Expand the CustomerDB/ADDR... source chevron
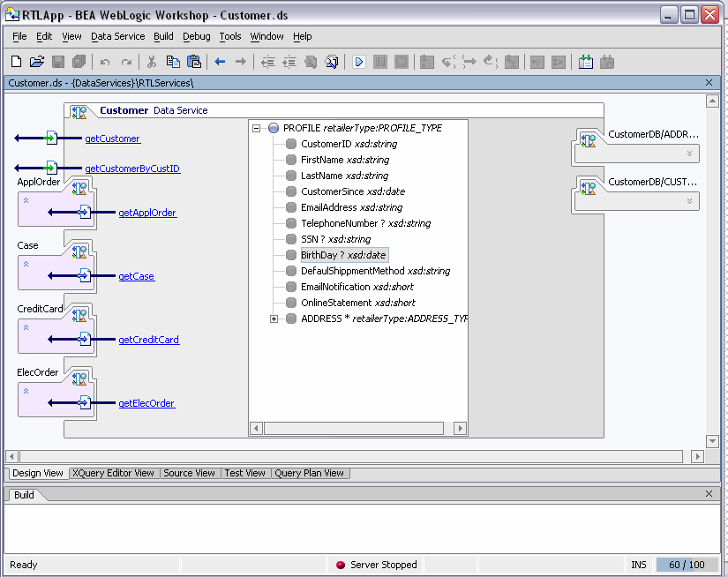 (x=690, y=154)
